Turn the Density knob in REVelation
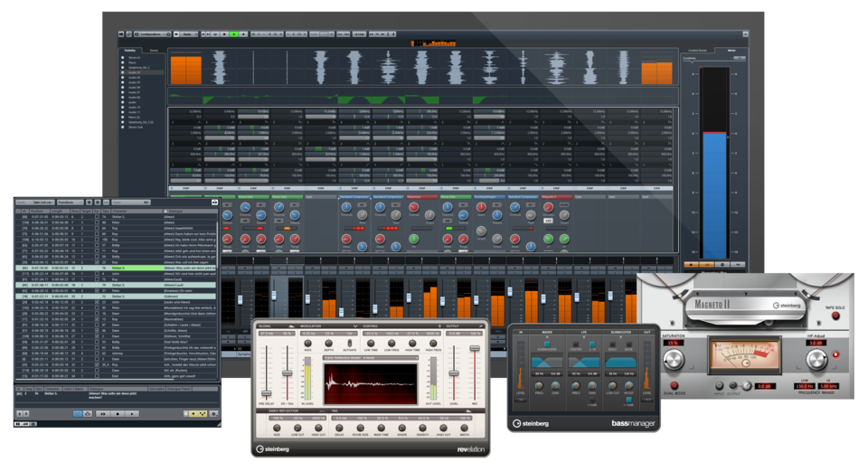 click(422, 428)
